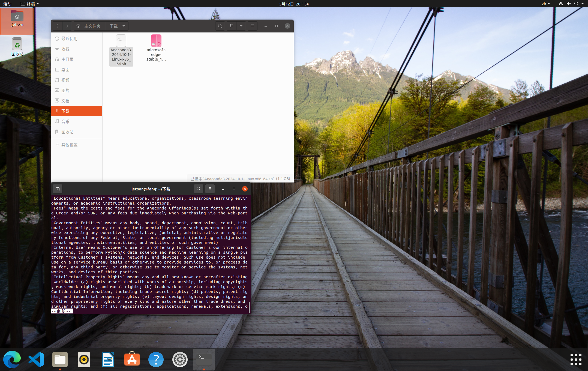Viewport: 588px width, 371px height.
Task: Open 文档 from the sidebar
Action: click(x=77, y=101)
